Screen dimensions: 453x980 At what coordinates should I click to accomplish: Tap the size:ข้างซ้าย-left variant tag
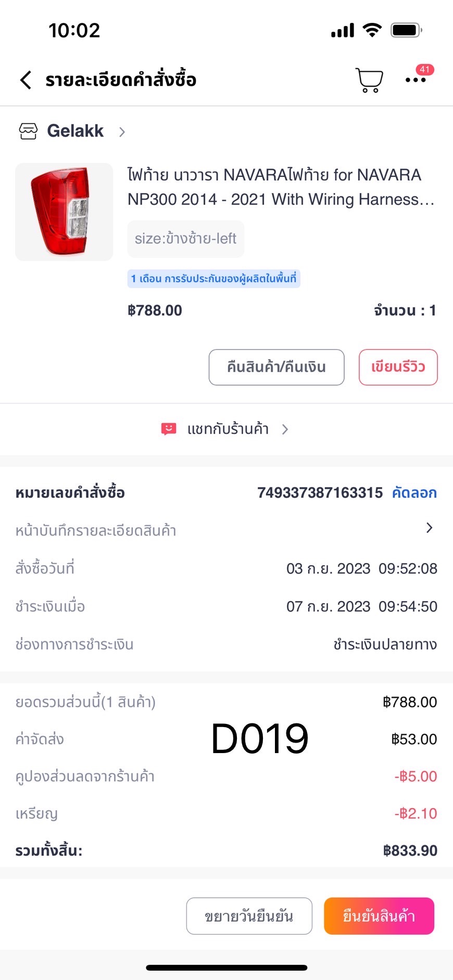pos(185,239)
